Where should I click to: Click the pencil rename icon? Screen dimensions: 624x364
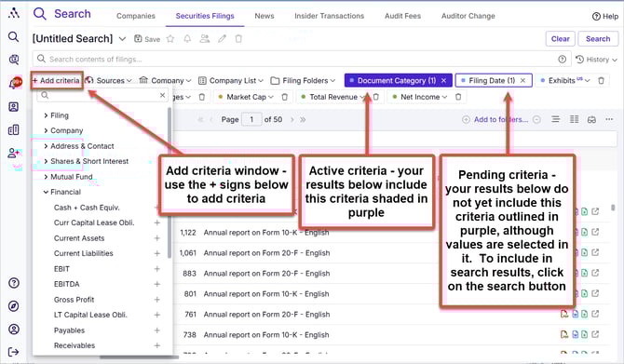[x=222, y=39]
